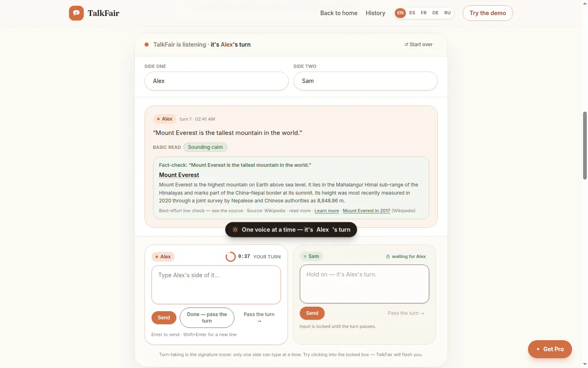Click the locked Hold on text box
This screenshot has width=588, height=368.
[364, 284]
